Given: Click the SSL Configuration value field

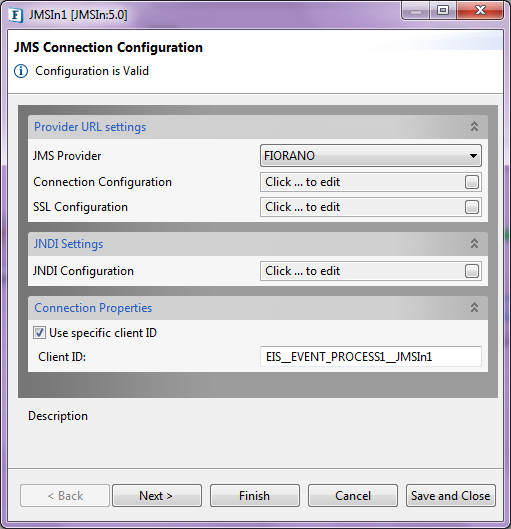Looking at the screenshot, I should [362, 207].
